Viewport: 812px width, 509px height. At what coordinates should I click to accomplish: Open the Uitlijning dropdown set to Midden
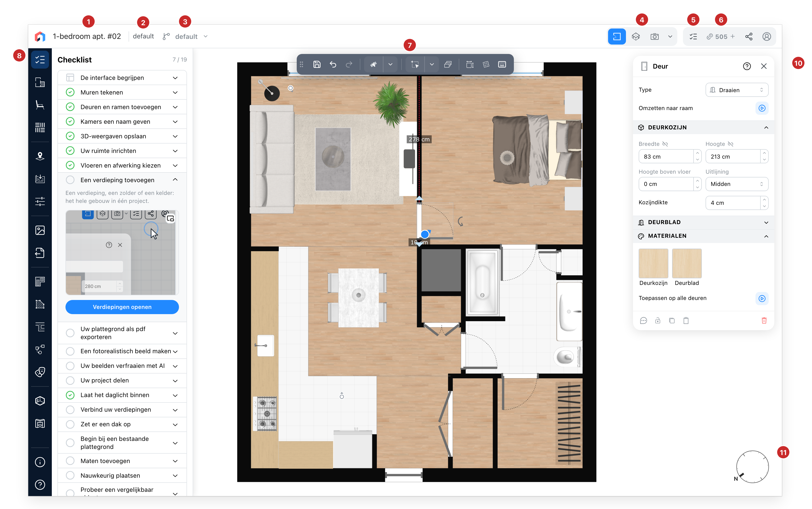[736, 184]
